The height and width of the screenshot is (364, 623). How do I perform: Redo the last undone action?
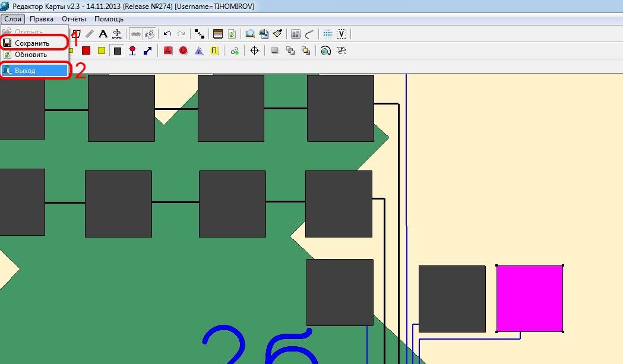pyautogui.click(x=181, y=34)
